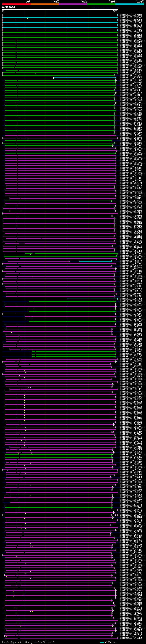146x644 pixels.
Task: Click the cyan ~100% identity legend bar
Action: click(130, 4)
